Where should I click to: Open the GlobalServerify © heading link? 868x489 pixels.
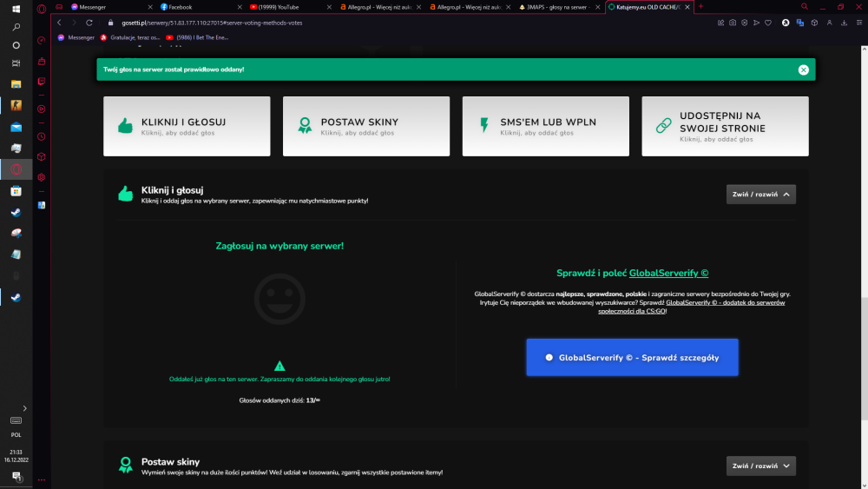668,273
